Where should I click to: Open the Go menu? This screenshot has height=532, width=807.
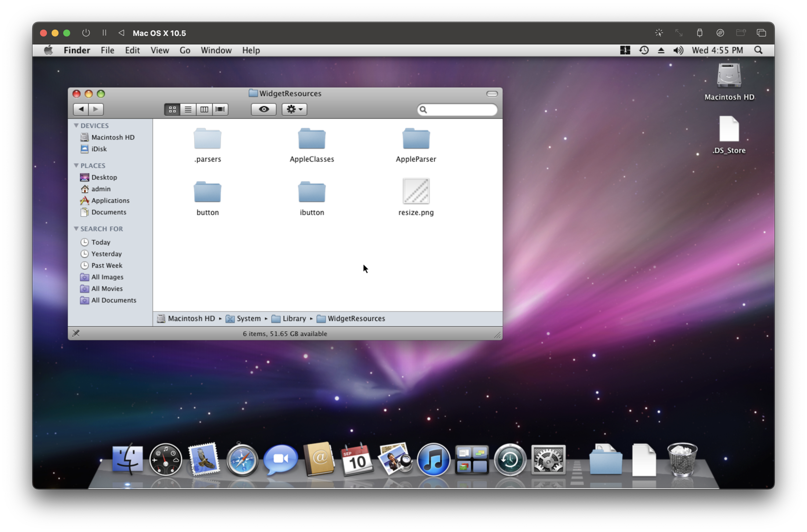[x=185, y=50]
